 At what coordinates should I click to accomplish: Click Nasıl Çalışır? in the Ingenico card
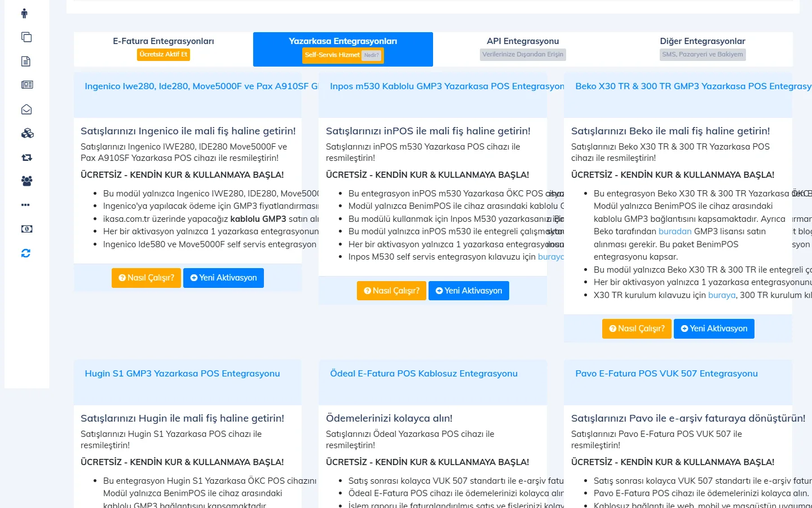[x=146, y=278]
